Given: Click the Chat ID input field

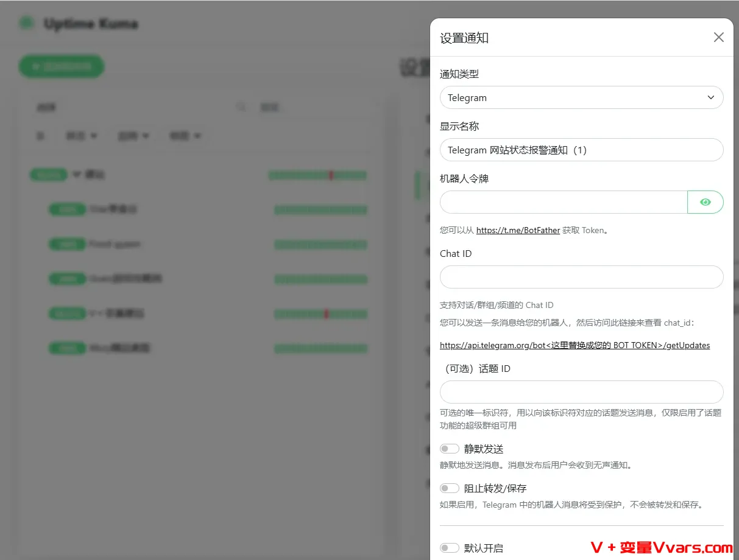Looking at the screenshot, I should click(582, 277).
